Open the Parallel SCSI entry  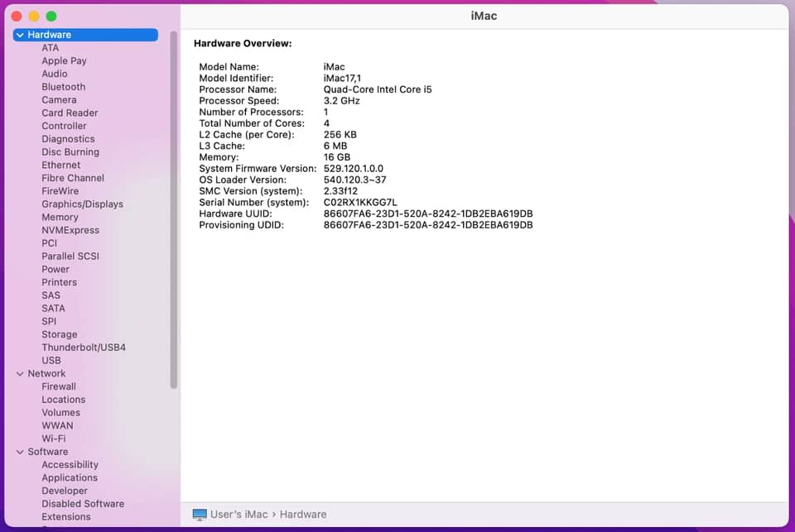pyautogui.click(x=70, y=256)
